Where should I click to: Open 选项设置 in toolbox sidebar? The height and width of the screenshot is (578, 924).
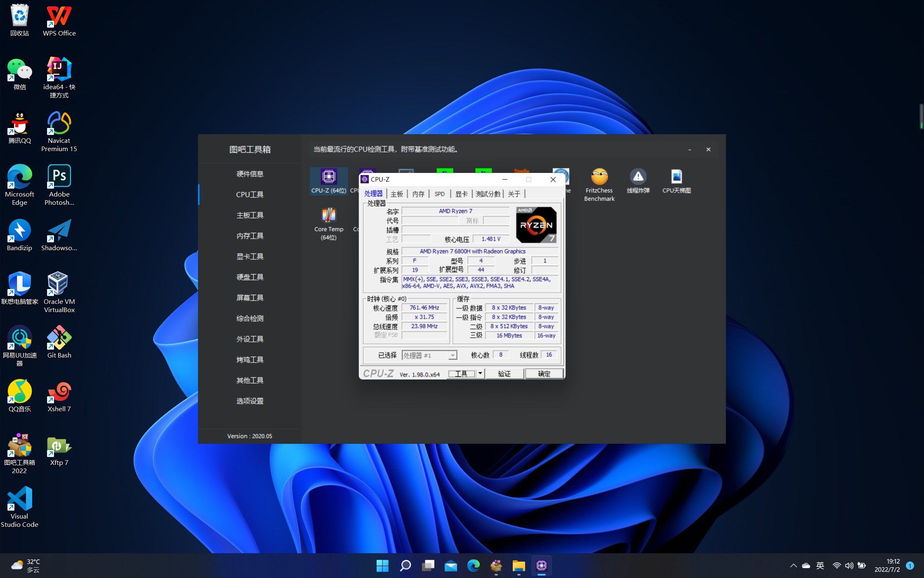250,401
